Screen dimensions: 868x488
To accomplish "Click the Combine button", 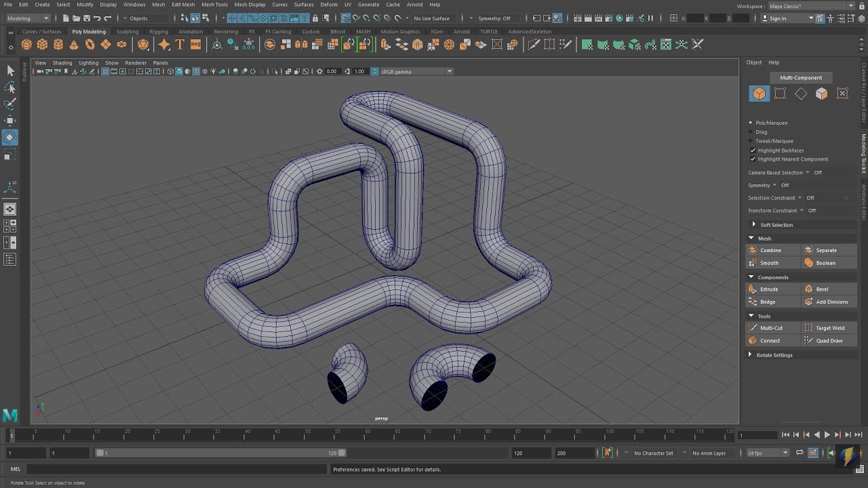I will 773,250.
